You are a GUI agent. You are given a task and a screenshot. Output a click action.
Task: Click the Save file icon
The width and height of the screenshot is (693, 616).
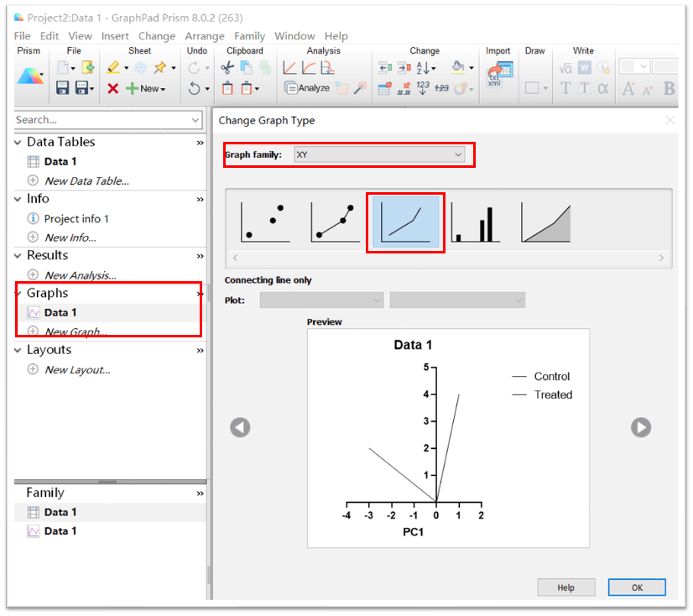[62, 88]
